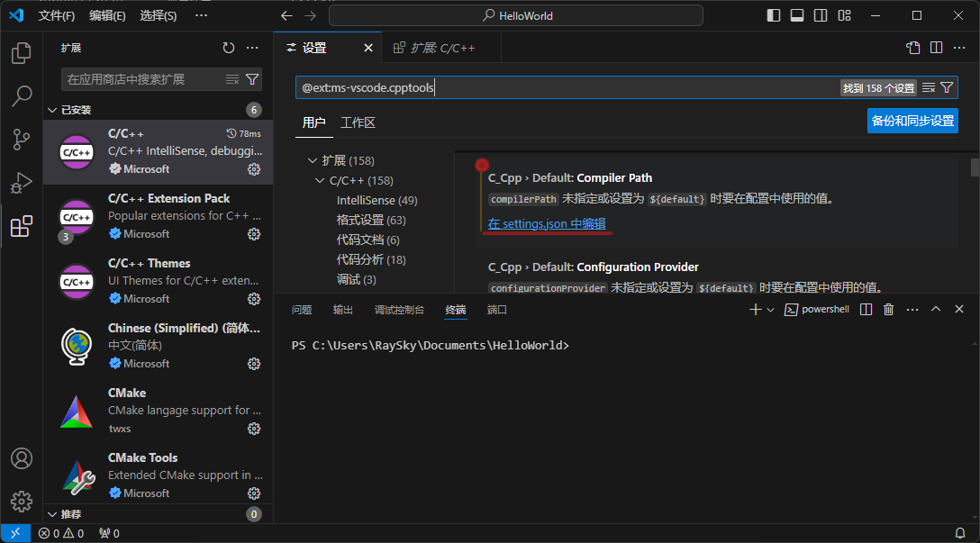Open the Search view in activity bar

22,96
